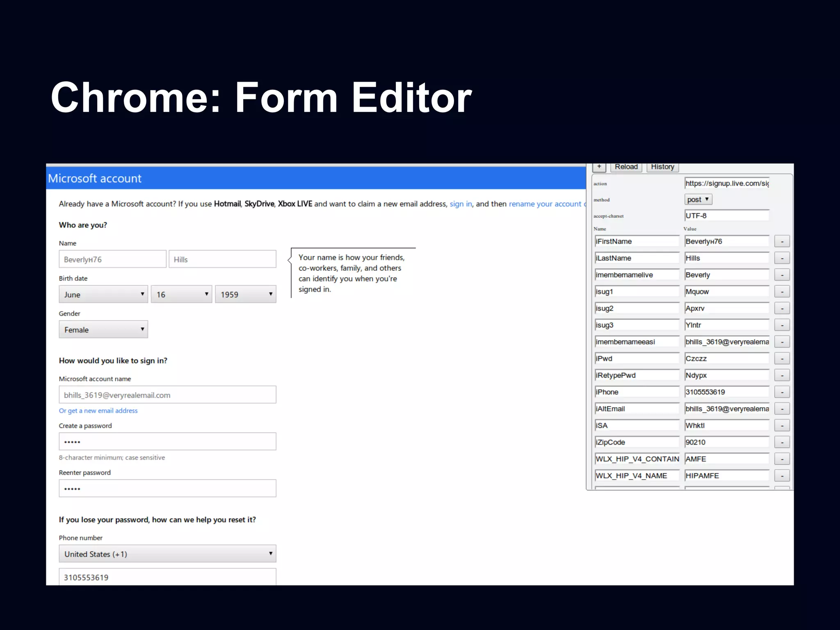This screenshot has height=630, width=840.
Task: Remove the iPwd field row
Action: (782, 358)
